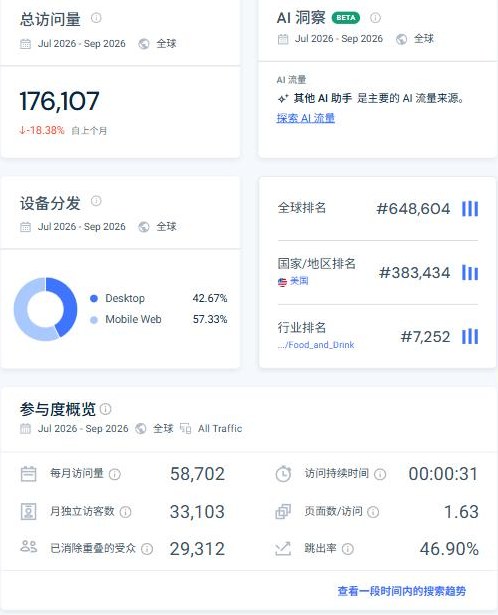Click monthly visits value 58,702
The image size is (498, 615).
[197, 474]
